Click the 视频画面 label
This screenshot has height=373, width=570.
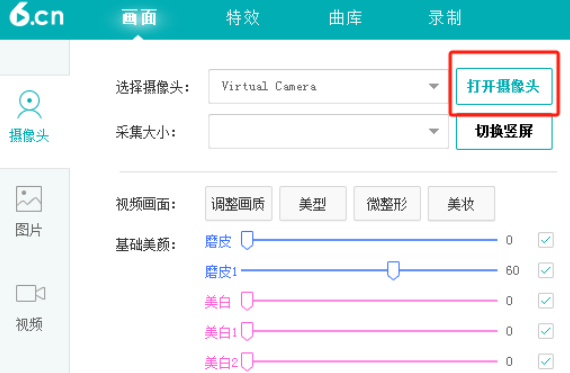tap(146, 204)
